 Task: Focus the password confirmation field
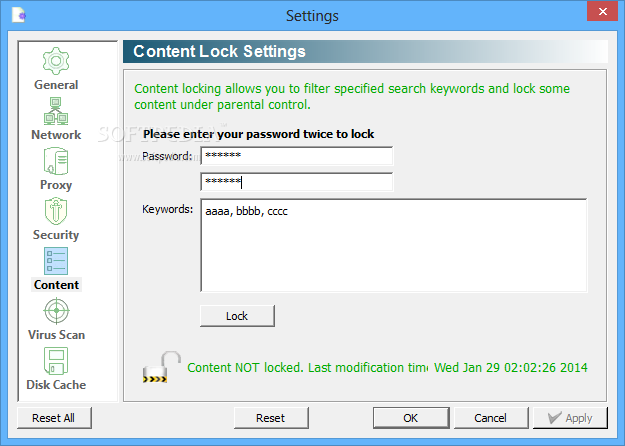coord(297,182)
